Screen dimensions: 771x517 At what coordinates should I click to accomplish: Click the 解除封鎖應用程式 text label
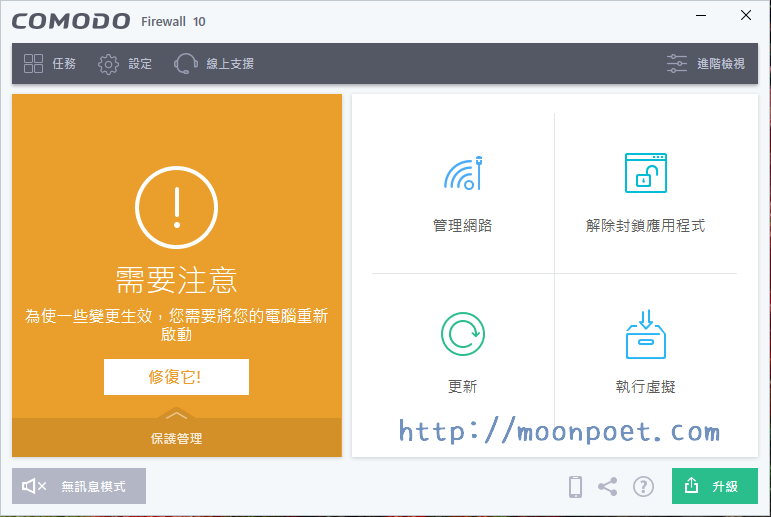pos(645,226)
